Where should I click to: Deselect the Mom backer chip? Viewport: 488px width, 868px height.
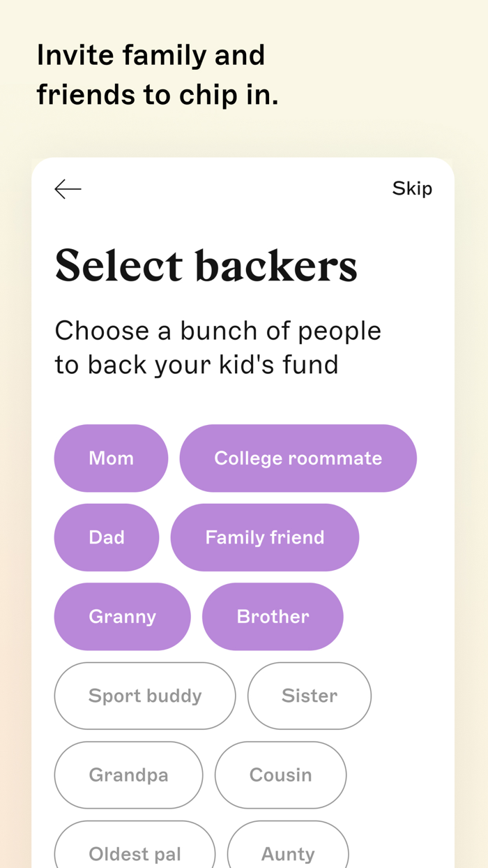click(x=111, y=458)
